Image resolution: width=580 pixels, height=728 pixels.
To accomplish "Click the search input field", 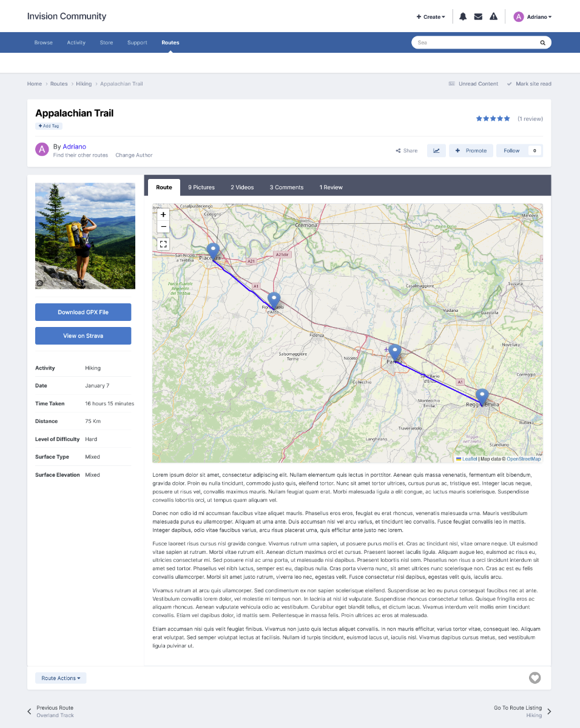I will (x=476, y=42).
